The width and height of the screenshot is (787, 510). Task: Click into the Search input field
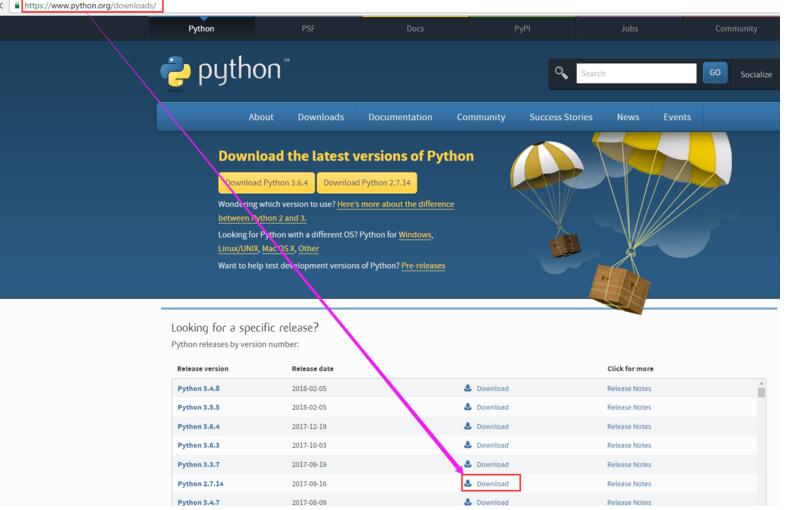coord(636,73)
